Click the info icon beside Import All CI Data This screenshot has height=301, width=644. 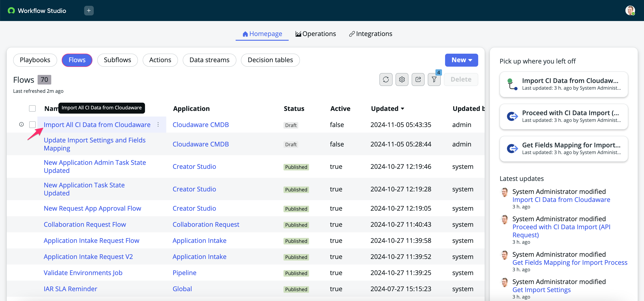(x=21, y=125)
